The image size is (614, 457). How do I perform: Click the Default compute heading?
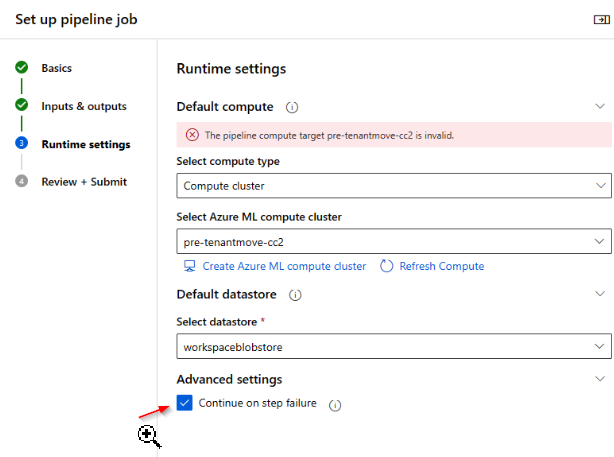225,107
